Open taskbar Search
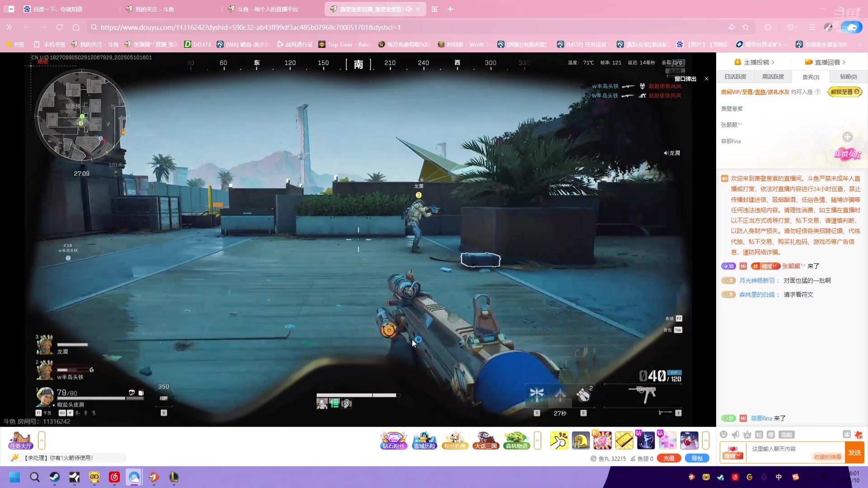Viewport: 868px width, 488px height. pyautogui.click(x=34, y=477)
